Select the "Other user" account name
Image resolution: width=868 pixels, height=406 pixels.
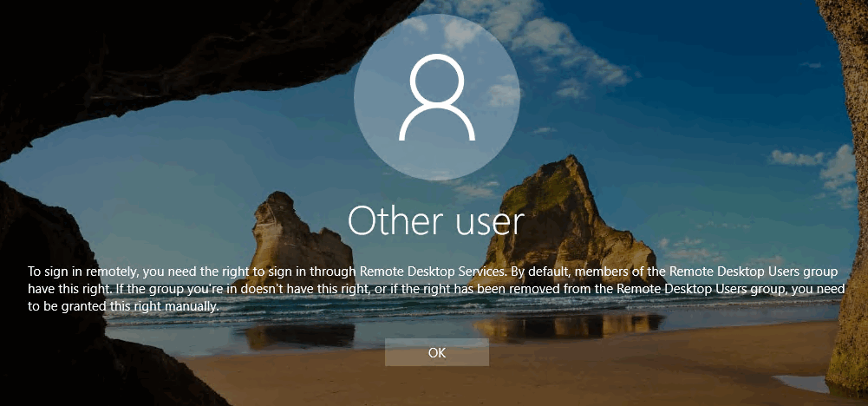436,222
